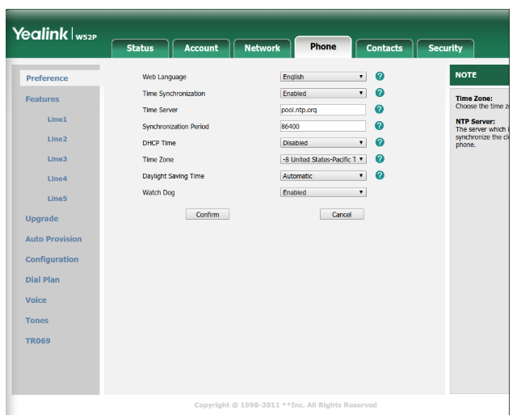The height and width of the screenshot is (420, 521).
Task: Select Line5 in the sidebar
Action: [x=57, y=199]
